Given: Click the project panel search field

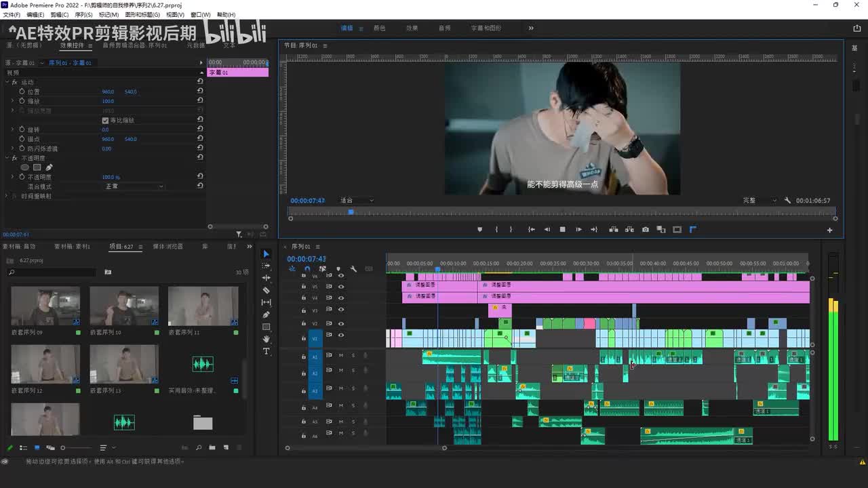Looking at the screenshot, I should 52,272.
